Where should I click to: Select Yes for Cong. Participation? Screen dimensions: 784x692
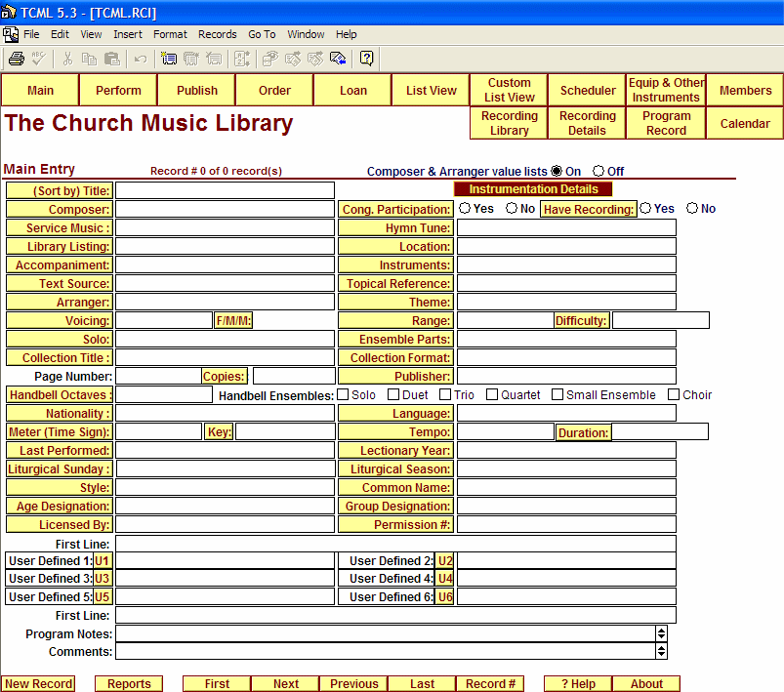click(x=465, y=208)
